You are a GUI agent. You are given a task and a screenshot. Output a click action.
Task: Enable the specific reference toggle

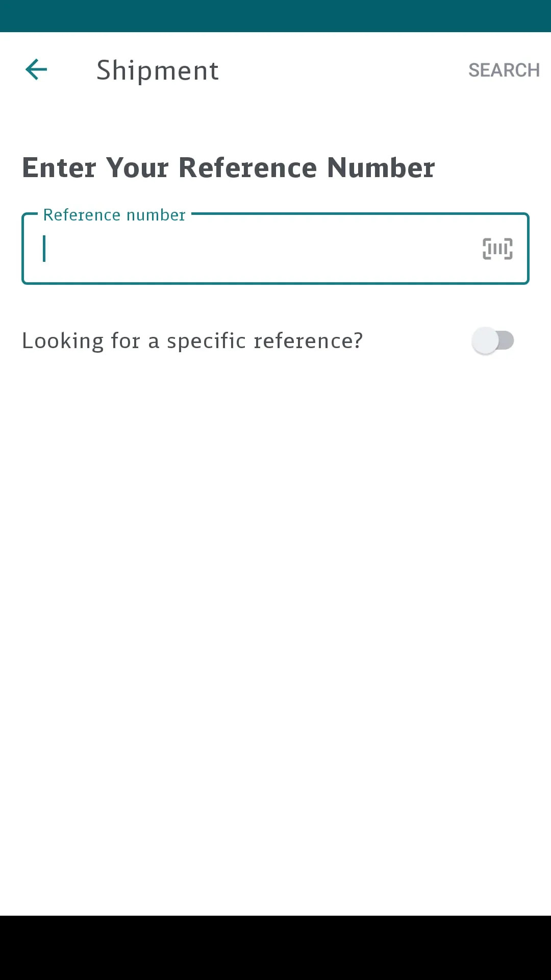(492, 340)
